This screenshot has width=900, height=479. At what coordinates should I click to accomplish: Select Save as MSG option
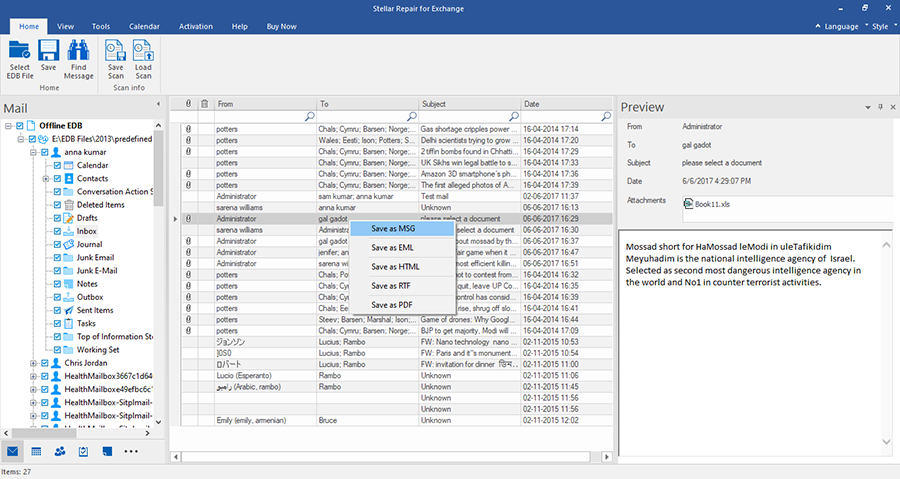394,229
